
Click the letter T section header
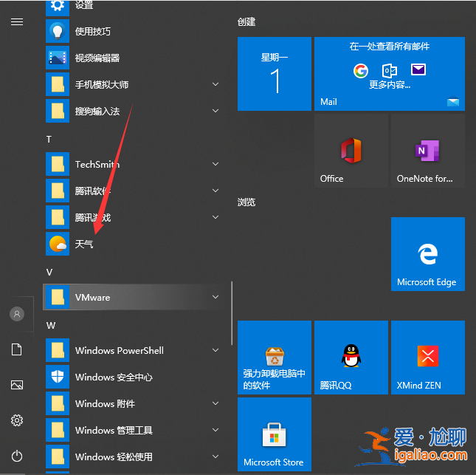point(49,140)
